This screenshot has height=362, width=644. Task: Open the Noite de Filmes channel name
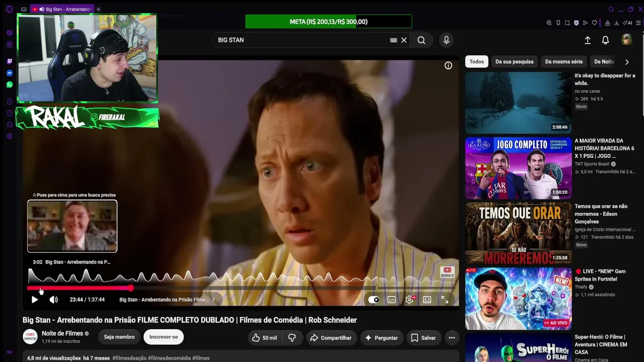(x=62, y=333)
